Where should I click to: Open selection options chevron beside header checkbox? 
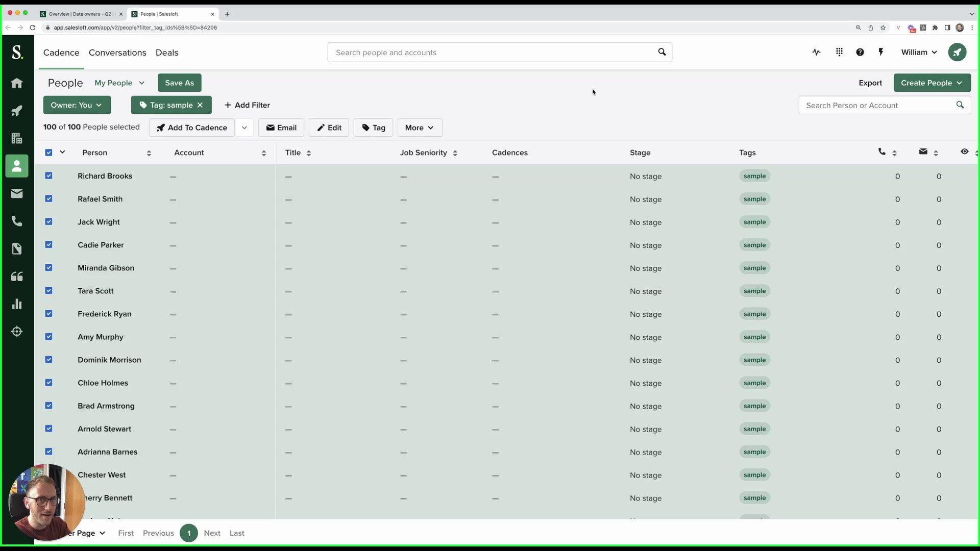[62, 152]
